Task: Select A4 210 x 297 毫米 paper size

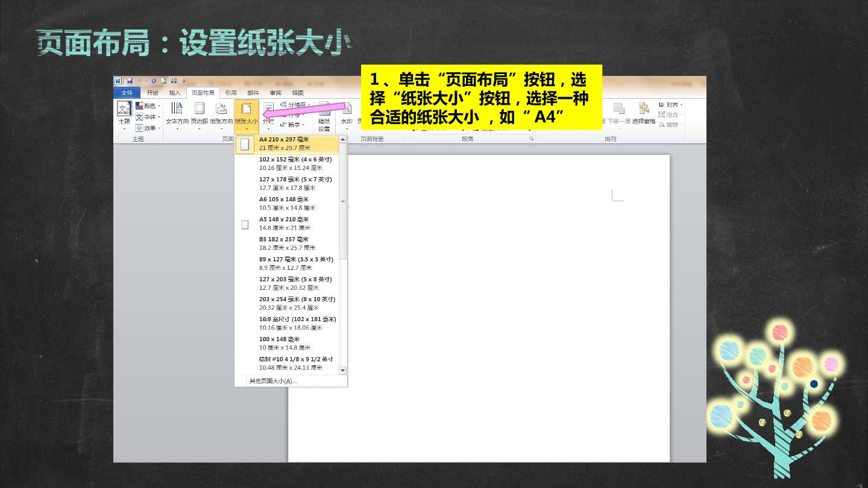Action: [x=287, y=144]
